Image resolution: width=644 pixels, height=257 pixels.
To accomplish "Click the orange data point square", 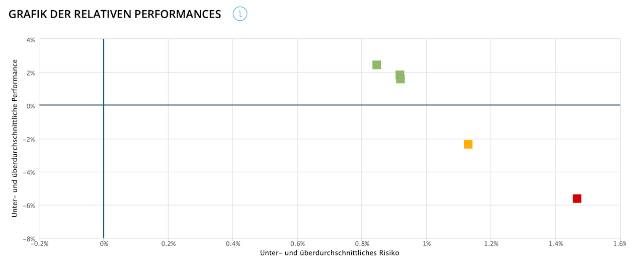I will tap(468, 144).
